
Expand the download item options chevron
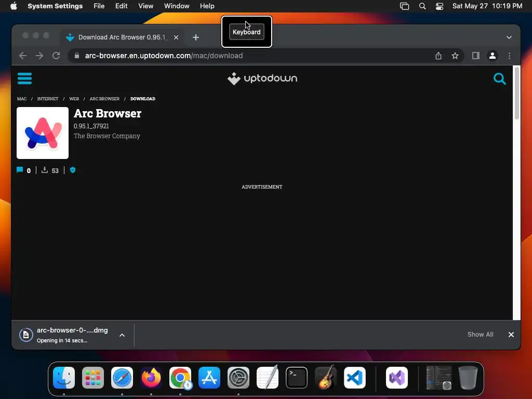click(x=122, y=335)
